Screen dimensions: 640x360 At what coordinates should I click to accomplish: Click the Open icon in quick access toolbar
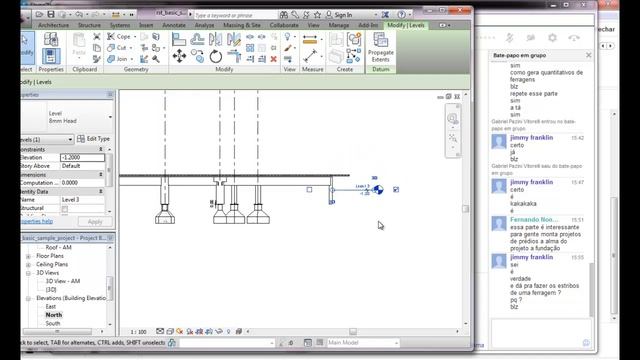click(39, 14)
